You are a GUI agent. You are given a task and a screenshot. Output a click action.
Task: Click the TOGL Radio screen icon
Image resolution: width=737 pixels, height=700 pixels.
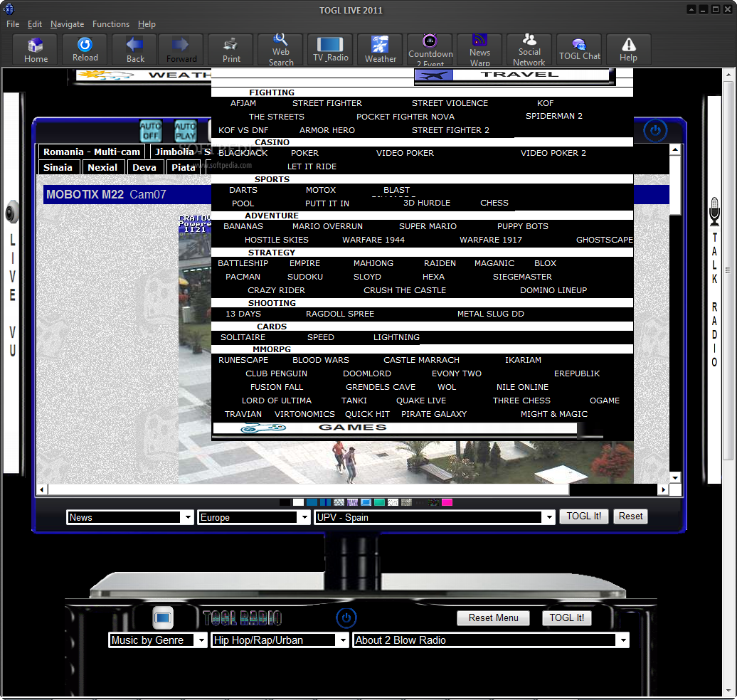point(163,617)
